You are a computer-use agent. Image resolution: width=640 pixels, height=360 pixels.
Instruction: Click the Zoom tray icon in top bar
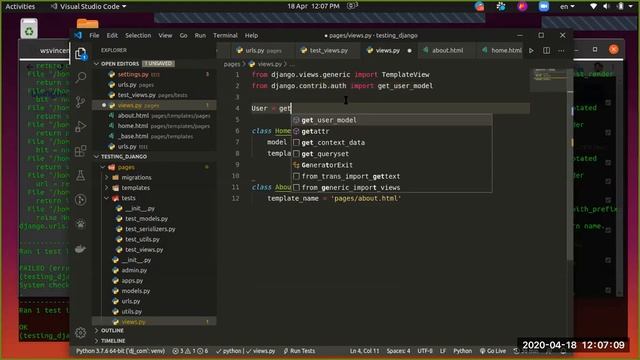point(543,7)
